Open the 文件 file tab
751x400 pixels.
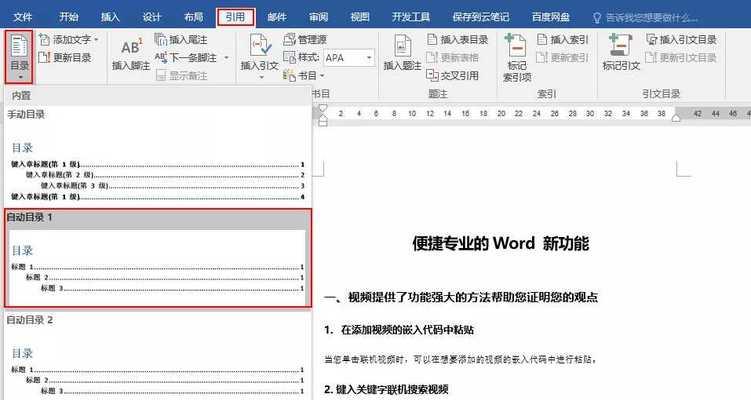pyautogui.click(x=22, y=17)
